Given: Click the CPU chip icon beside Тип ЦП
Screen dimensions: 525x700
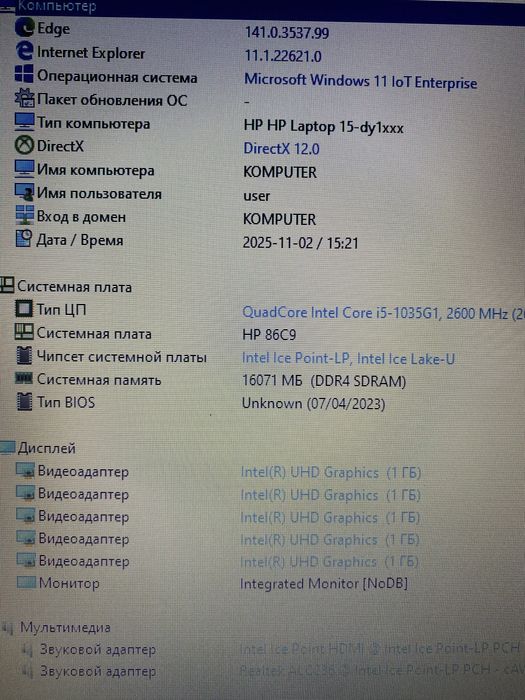Looking at the screenshot, I should 24,308.
